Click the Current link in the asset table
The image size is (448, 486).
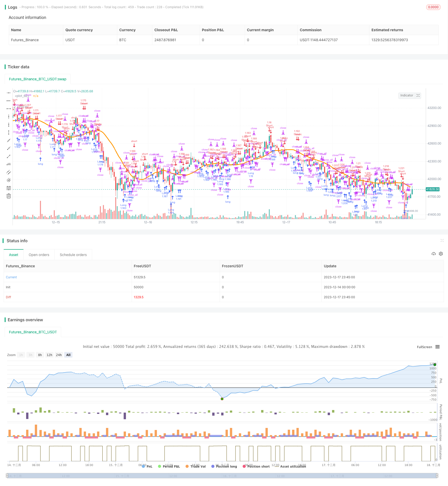11,277
